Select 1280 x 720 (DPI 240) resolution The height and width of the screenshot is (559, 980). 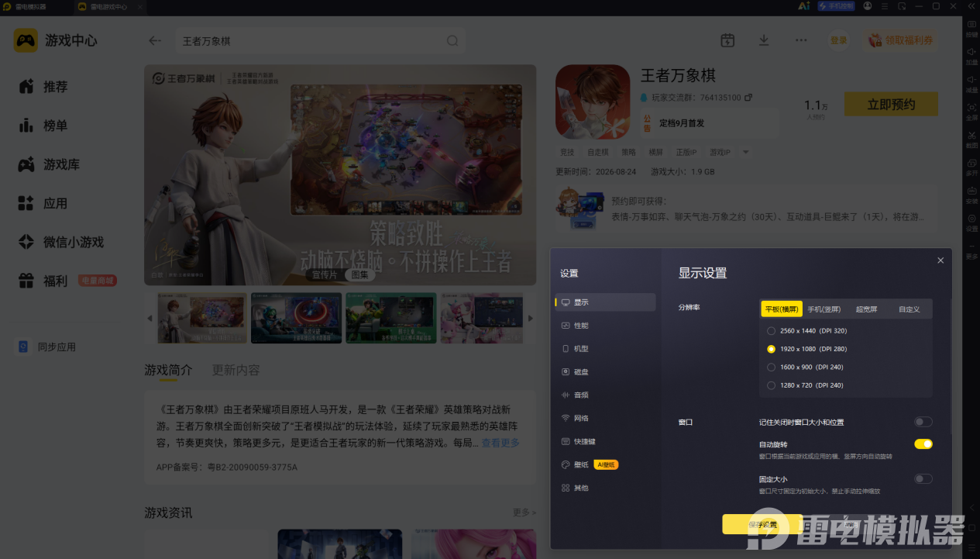click(x=771, y=385)
